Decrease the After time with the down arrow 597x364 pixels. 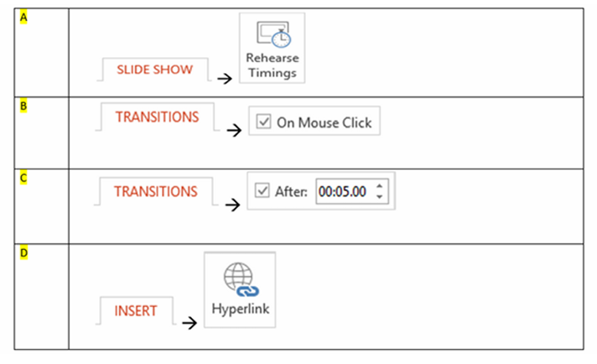tap(381, 197)
